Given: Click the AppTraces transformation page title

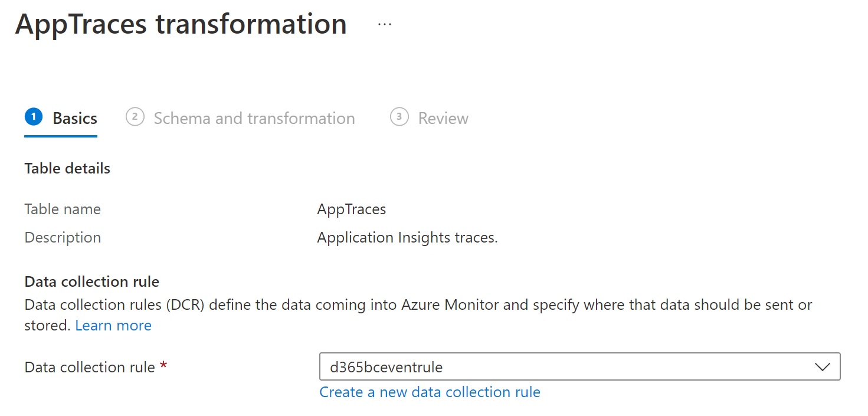Looking at the screenshot, I should click(181, 25).
